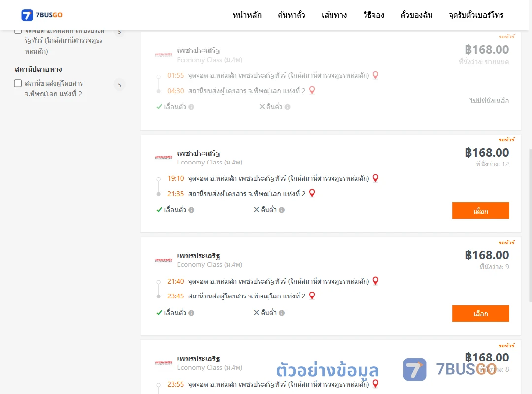Select วิธีจอง in the top navigation
Screen dimensions: 532x394
coord(373,15)
